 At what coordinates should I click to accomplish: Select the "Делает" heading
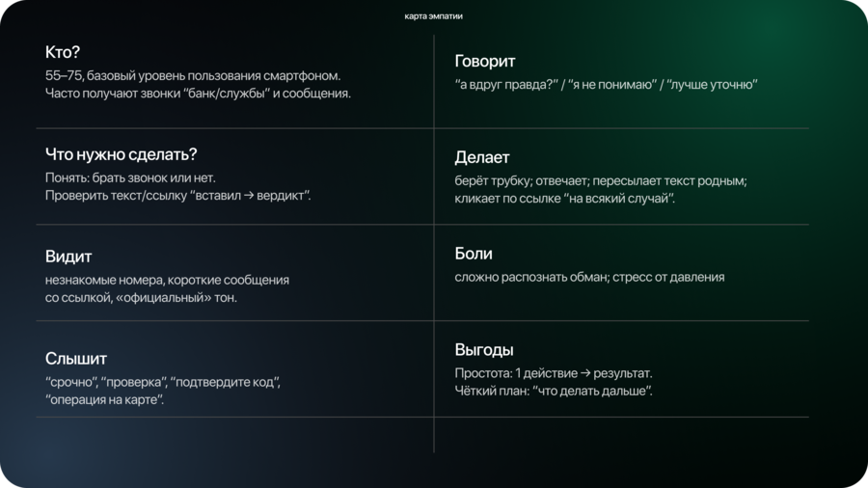click(481, 157)
